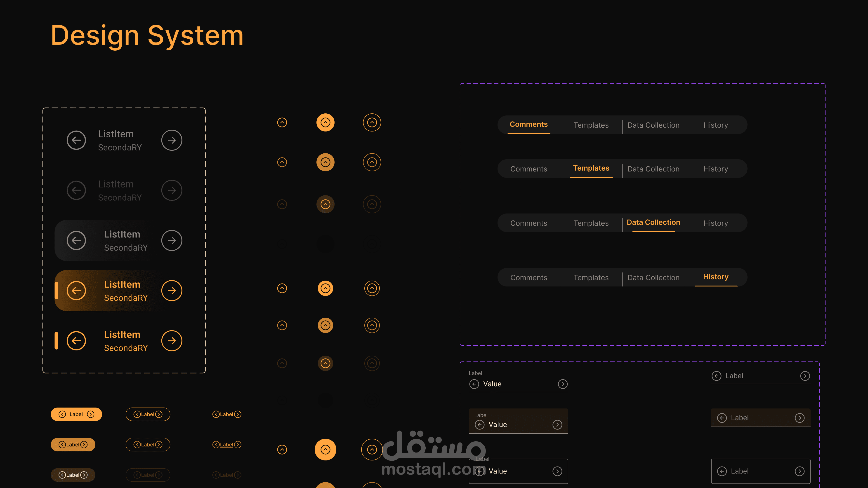Viewport: 868px width, 488px height.
Task: Click left arrow icon in first ListItem row
Action: click(x=76, y=140)
